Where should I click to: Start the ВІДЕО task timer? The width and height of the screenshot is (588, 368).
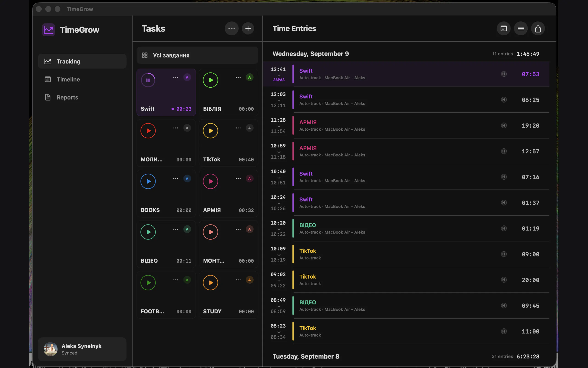click(148, 232)
